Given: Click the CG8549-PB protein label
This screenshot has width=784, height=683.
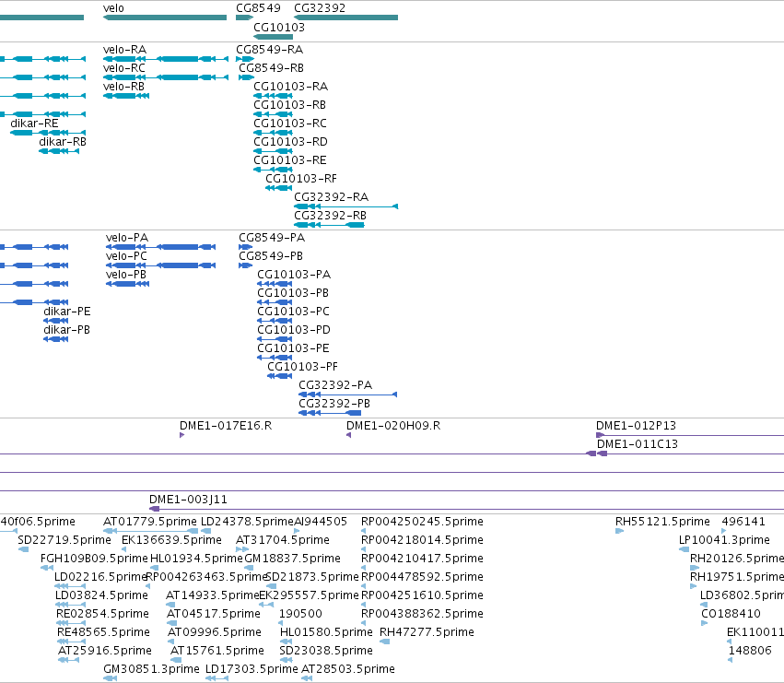Looking at the screenshot, I should [x=271, y=256].
